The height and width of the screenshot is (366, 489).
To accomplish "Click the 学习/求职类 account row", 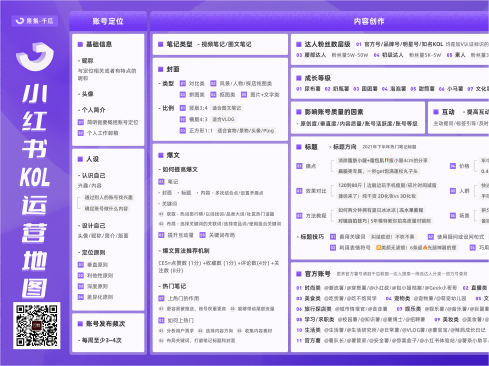I will pyautogui.click(x=361, y=320).
